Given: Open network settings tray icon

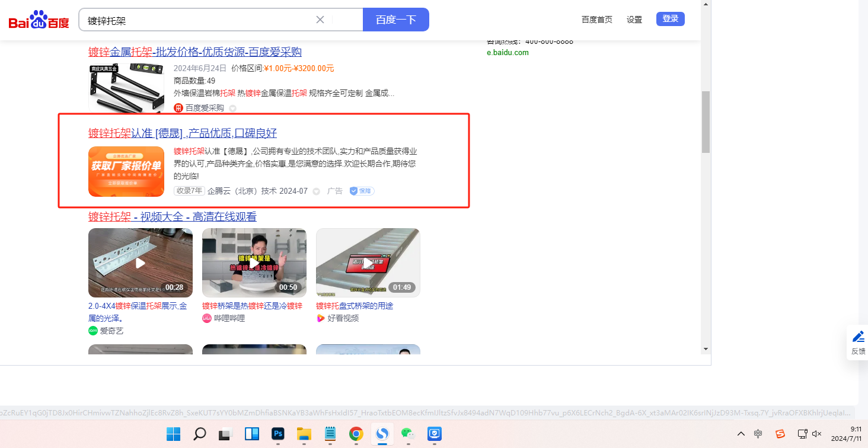Looking at the screenshot, I should pyautogui.click(x=802, y=434).
